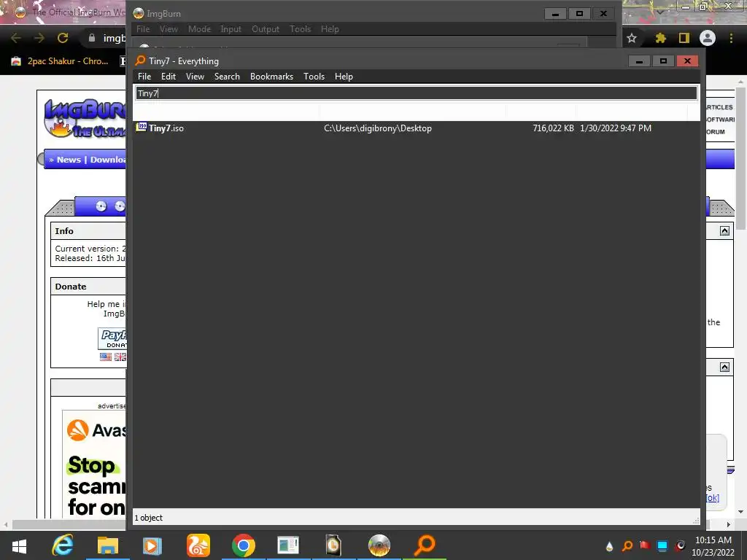Toggle Chrome side panel icon

(684, 38)
